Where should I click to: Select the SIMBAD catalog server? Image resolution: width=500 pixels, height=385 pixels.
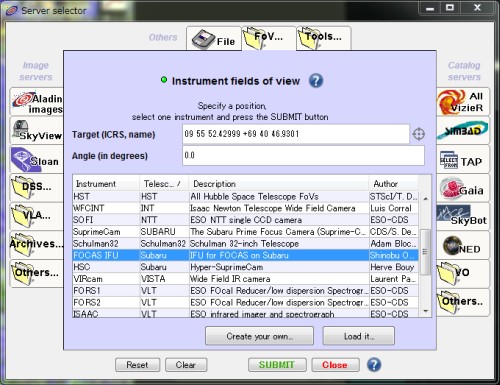(463, 130)
